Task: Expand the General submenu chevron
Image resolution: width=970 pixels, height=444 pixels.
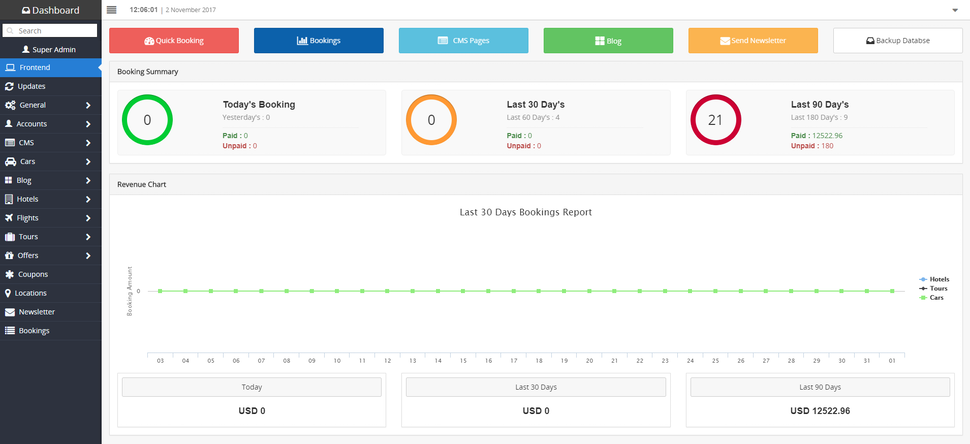Action: pos(88,105)
